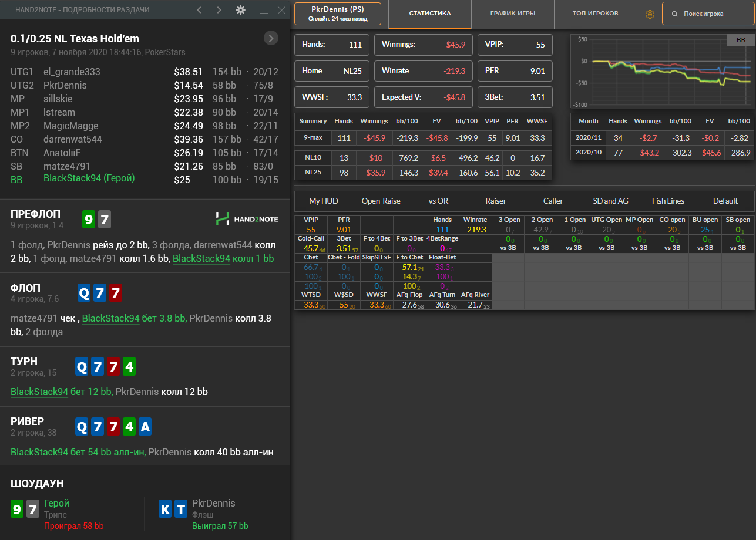This screenshot has width=756, height=540.
Task: Click the A card on the river
Action: pos(145,427)
